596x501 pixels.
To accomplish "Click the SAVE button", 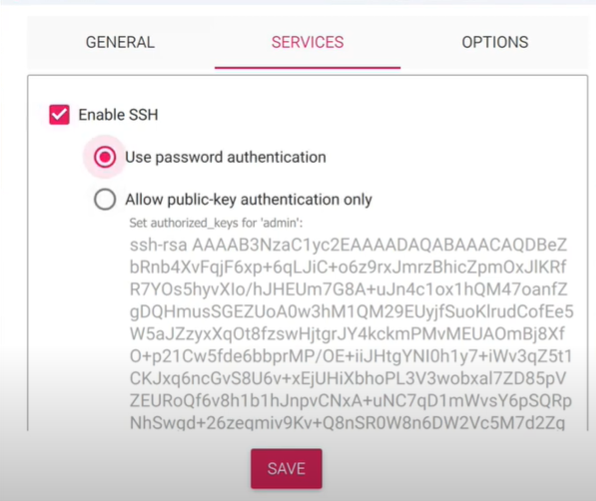I will pos(286,468).
